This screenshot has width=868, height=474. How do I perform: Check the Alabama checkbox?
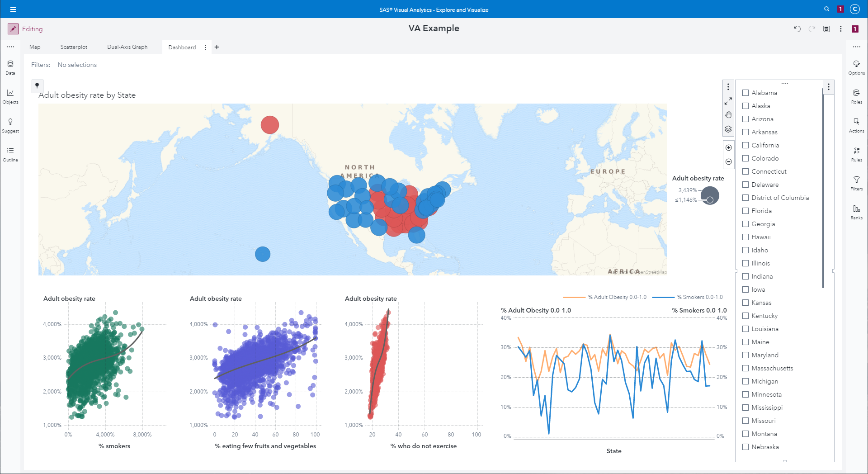click(x=745, y=93)
